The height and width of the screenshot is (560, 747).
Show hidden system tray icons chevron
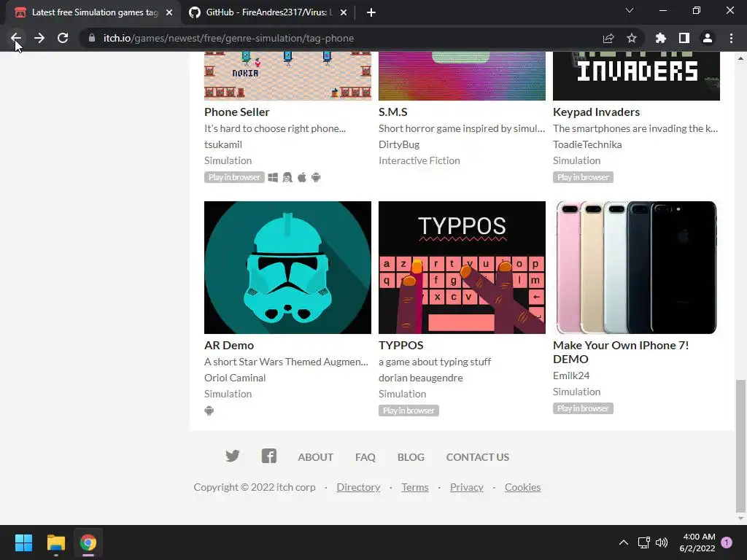pos(623,542)
